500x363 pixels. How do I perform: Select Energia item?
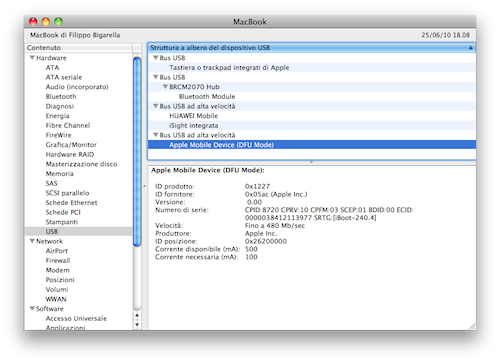tap(58, 116)
